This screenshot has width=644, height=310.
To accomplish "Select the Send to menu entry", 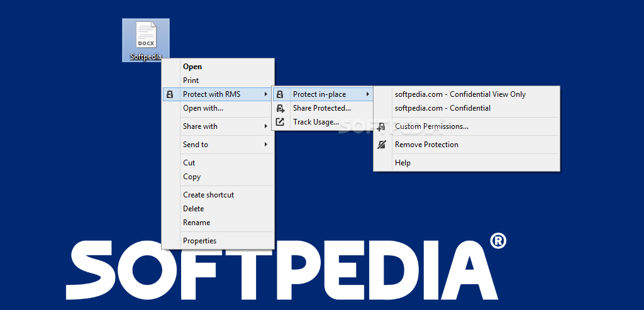I will [218, 145].
